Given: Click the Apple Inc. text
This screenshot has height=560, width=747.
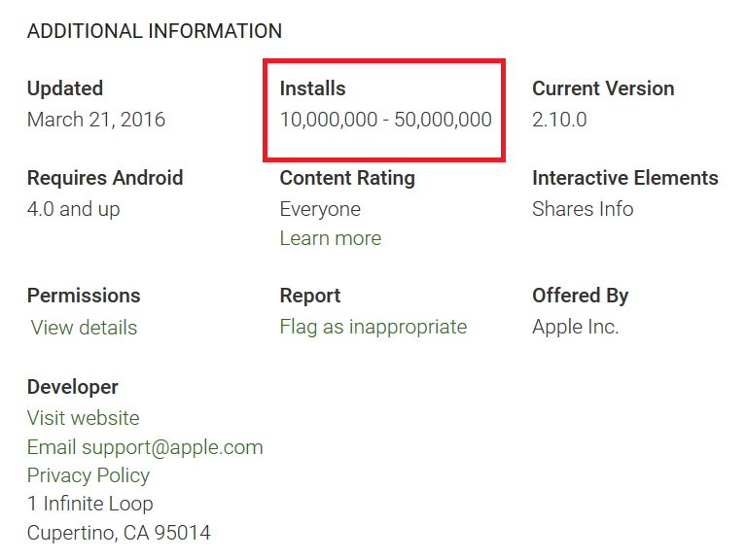Looking at the screenshot, I should click(575, 327).
